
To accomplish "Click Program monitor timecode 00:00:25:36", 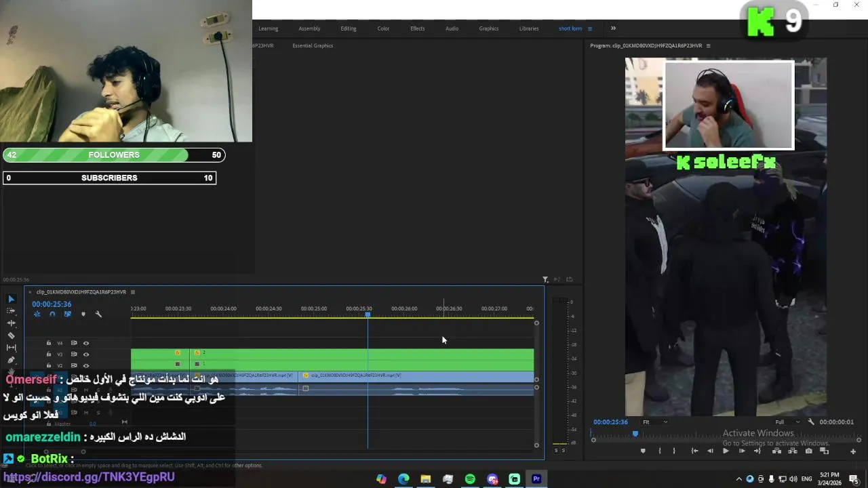I will click(610, 422).
